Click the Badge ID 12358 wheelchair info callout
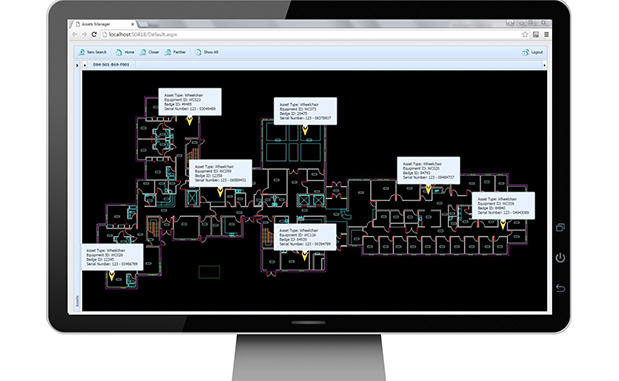The height and width of the screenshot is (381, 619). click(x=220, y=173)
